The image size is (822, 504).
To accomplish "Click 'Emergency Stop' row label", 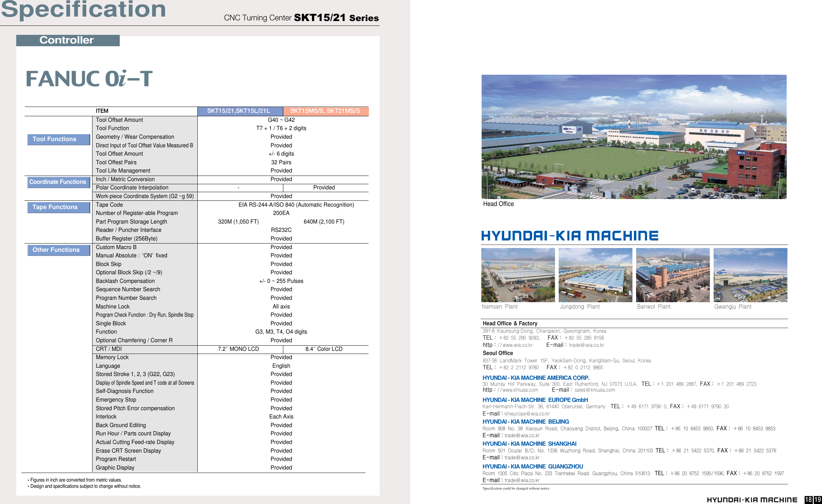I will coord(116,400).
